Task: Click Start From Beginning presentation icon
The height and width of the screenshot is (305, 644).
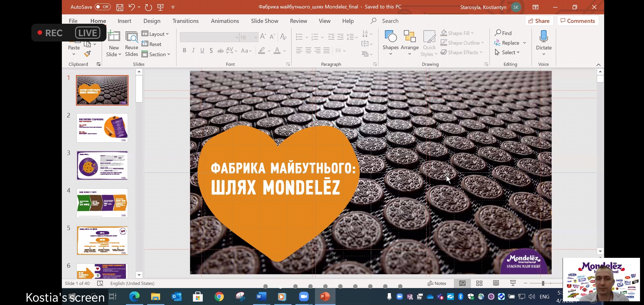Action: coord(160,7)
